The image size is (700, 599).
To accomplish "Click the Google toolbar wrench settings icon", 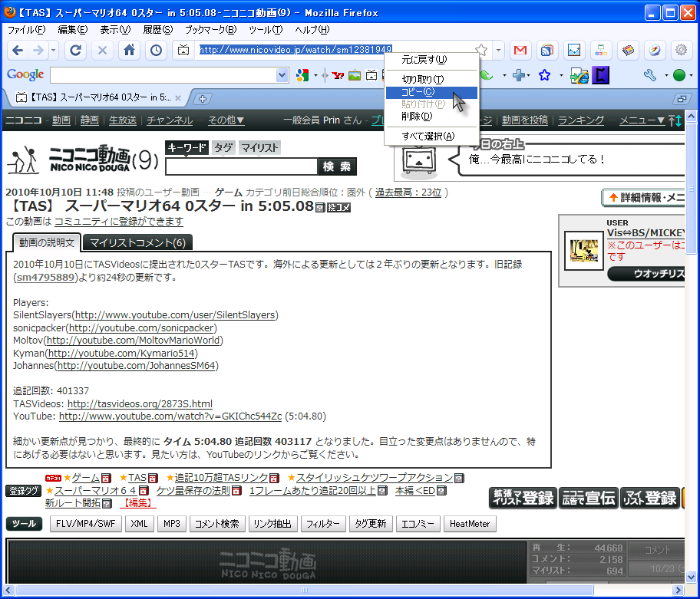I will tap(649, 75).
